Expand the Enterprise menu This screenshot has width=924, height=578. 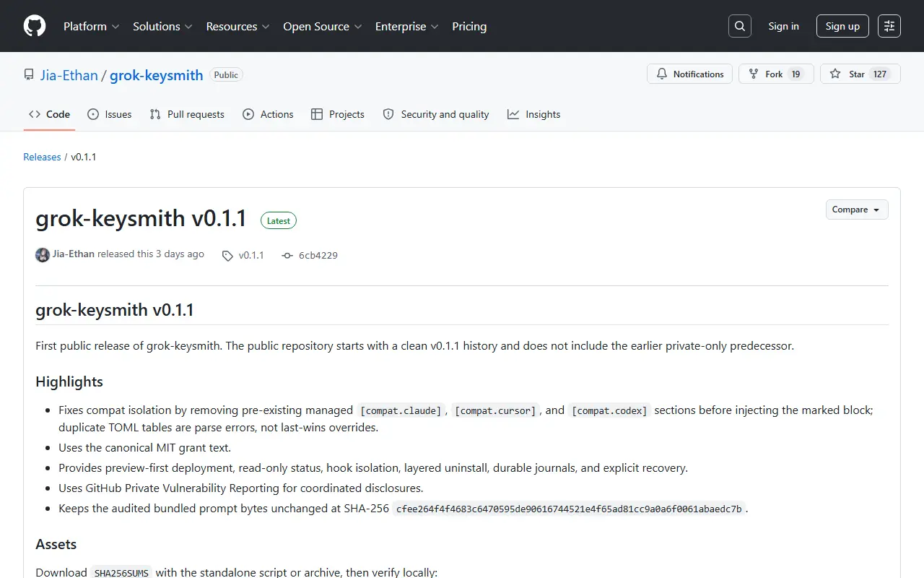tap(407, 26)
